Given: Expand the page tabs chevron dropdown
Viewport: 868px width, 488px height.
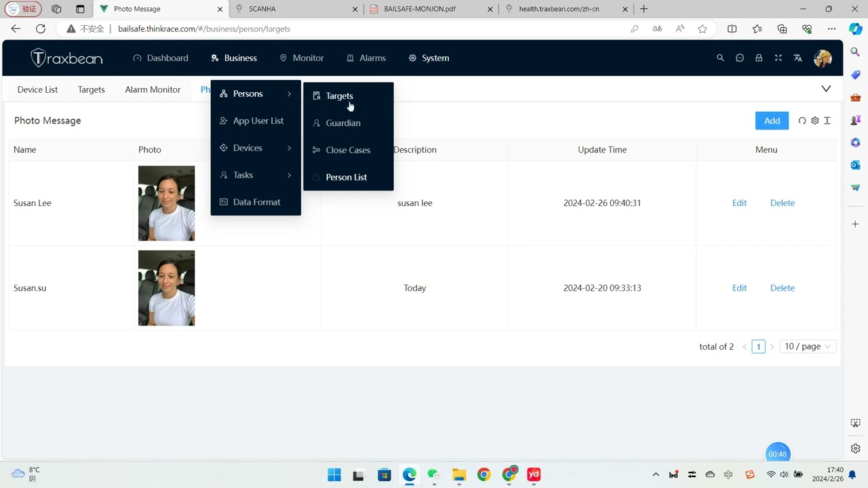Looking at the screenshot, I should 826,89.
